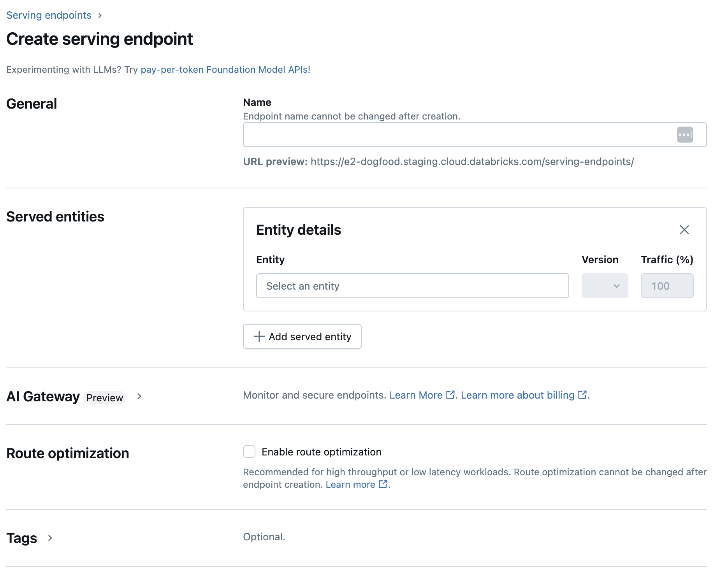This screenshot has width=728, height=573.
Task: Expand the AI Gateway section
Action: click(139, 397)
